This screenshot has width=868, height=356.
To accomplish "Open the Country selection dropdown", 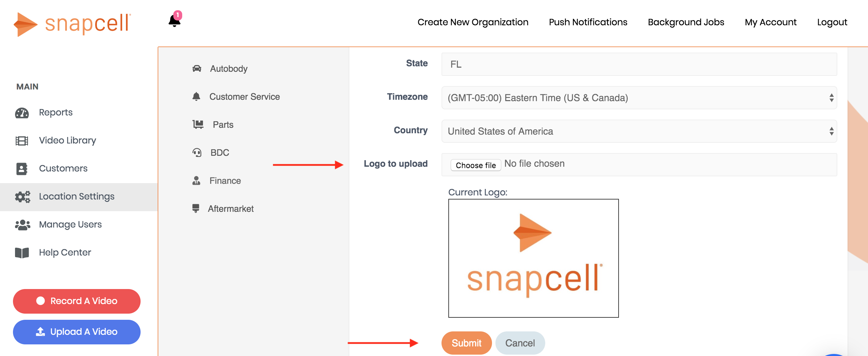I will click(x=638, y=131).
